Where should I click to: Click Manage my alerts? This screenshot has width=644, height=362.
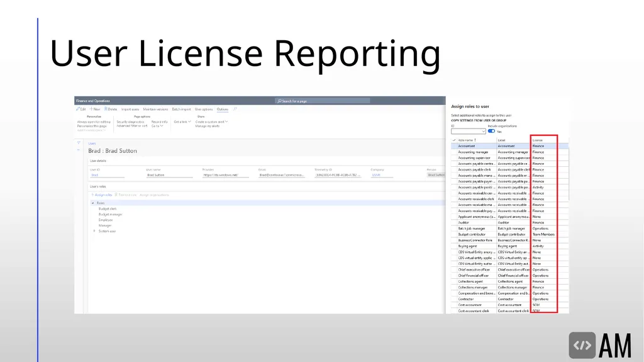[x=208, y=126]
